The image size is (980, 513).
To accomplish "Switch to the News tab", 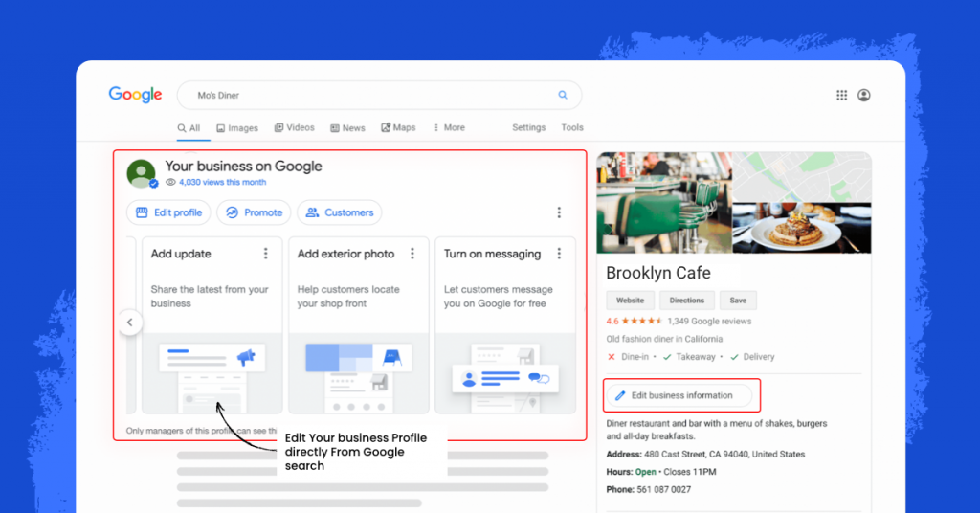I will point(347,127).
